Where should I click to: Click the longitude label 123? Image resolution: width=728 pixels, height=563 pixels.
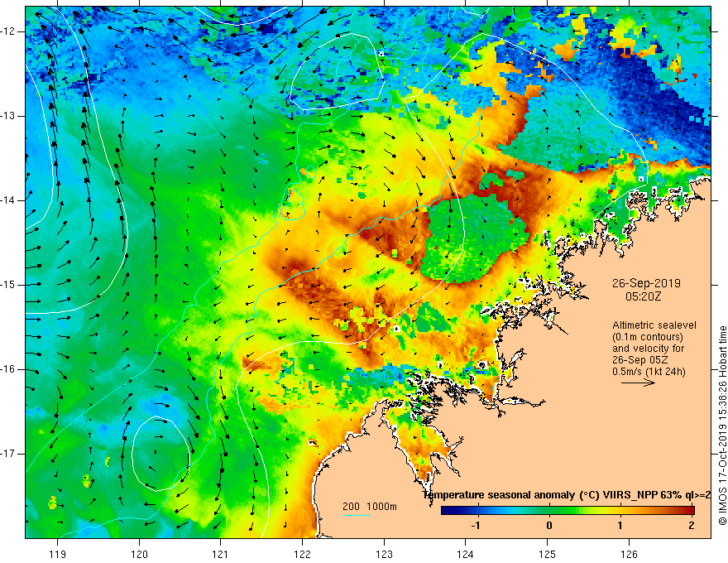pyautogui.click(x=384, y=554)
